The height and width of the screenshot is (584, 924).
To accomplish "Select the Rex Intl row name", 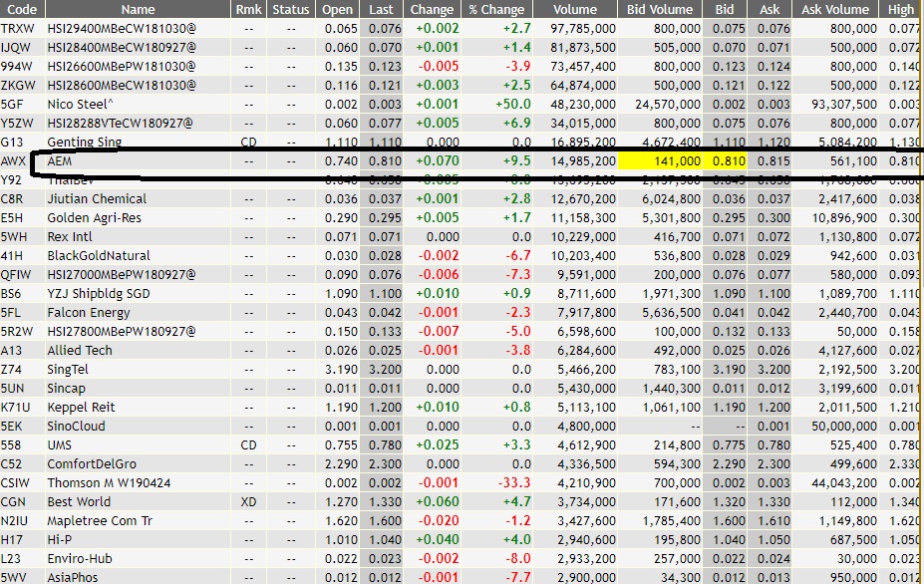I will coord(70,236).
